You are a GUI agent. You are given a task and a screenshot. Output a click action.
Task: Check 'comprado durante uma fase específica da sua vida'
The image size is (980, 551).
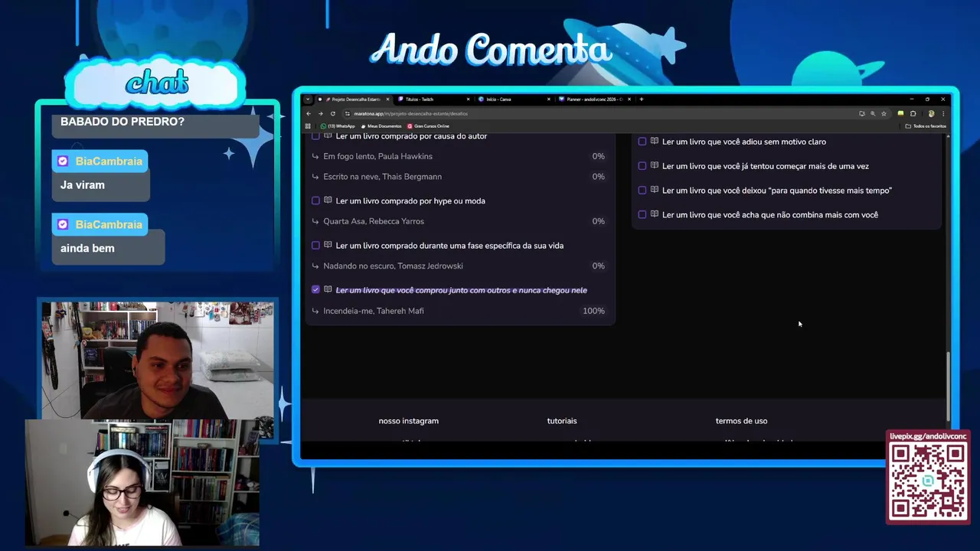click(315, 246)
